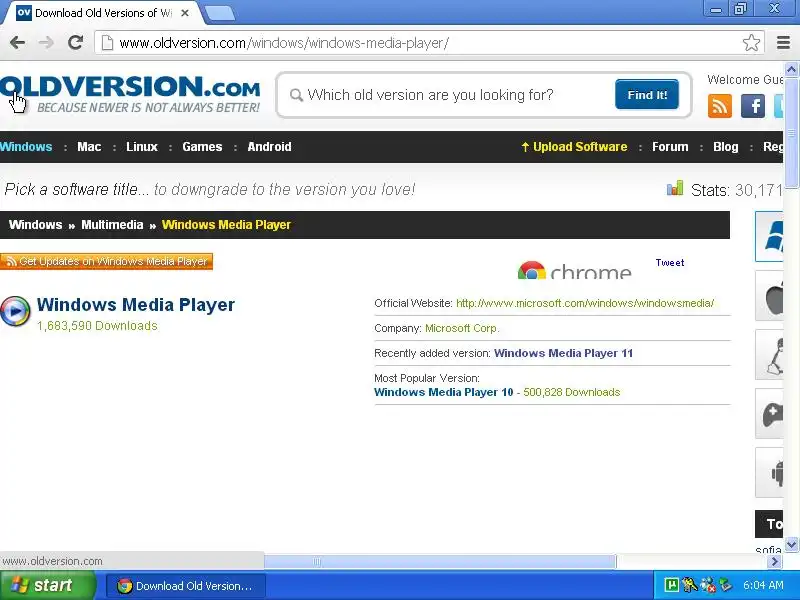Click the third system tray icon
The height and width of the screenshot is (600, 800).
708,585
